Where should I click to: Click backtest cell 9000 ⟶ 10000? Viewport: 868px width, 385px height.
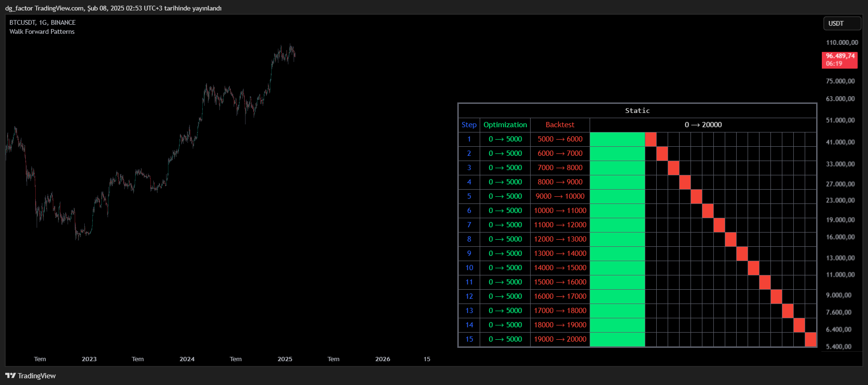(x=560, y=196)
